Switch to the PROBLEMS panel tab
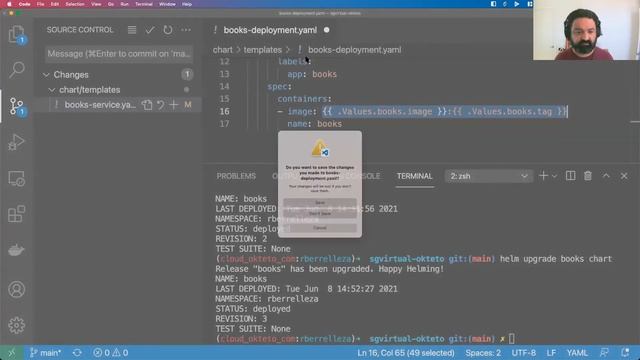This screenshot has height=360, width=640. point(236,176)
